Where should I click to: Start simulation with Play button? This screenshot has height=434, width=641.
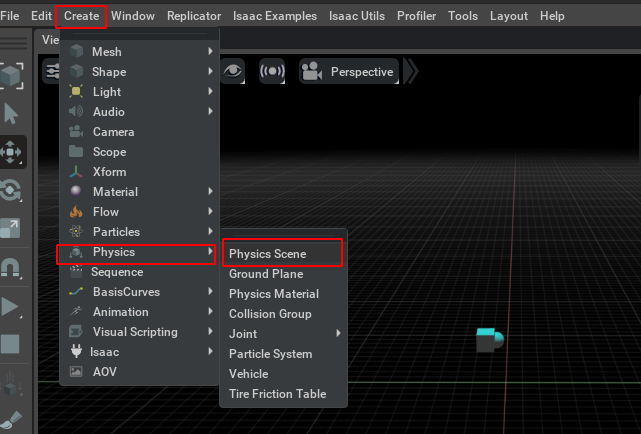(10, 307)
